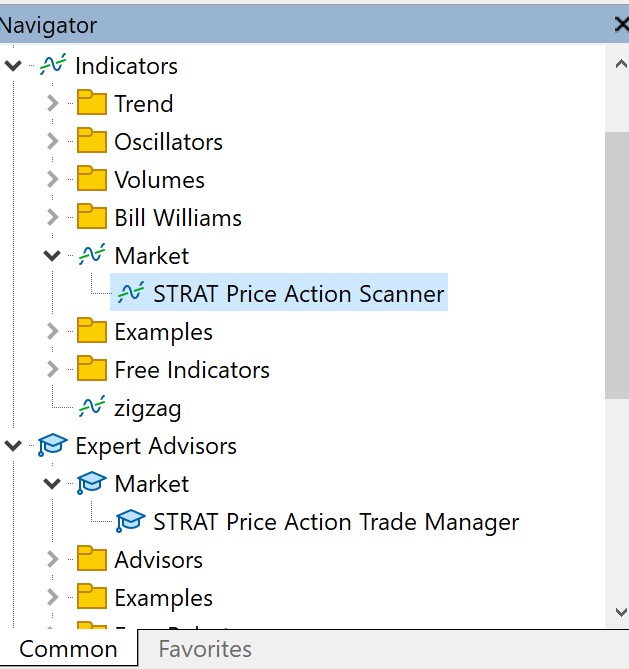The height and width of the screenshot is (669, 629).
Task: Click the scrollbar up arrow
Action: (618, 62)
